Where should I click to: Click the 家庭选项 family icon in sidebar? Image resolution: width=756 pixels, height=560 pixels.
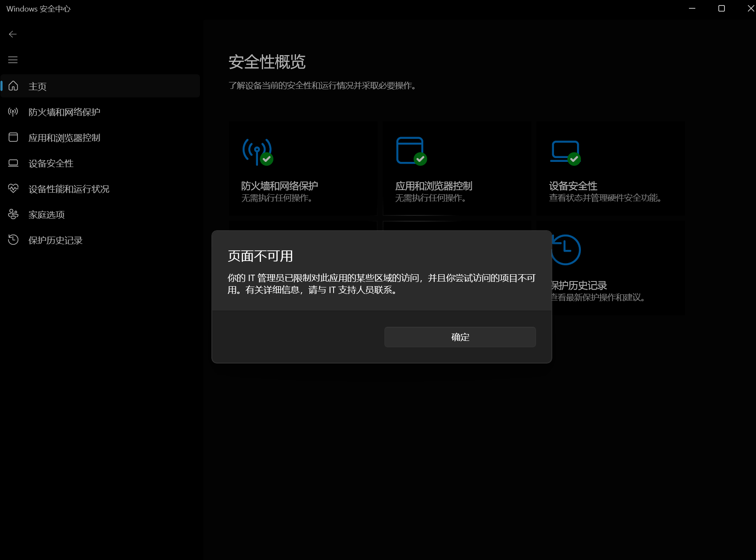[x=13, y=214]
